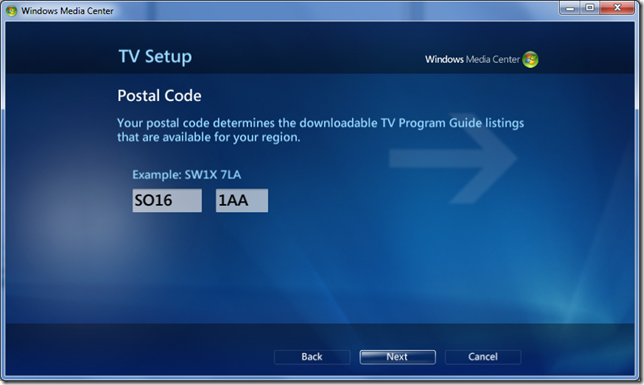Click the 'Example: SW1X 7LA' text
This screenshot has width=644, height=385.
[x=186, y=175]
